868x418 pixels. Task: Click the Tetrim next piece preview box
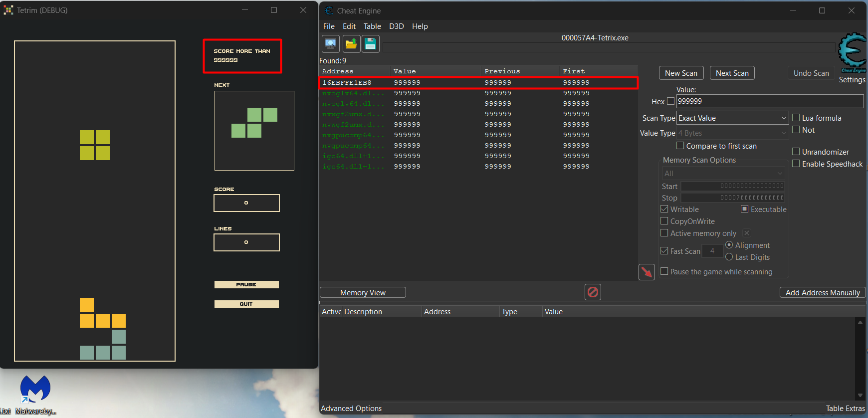point(254,131)
